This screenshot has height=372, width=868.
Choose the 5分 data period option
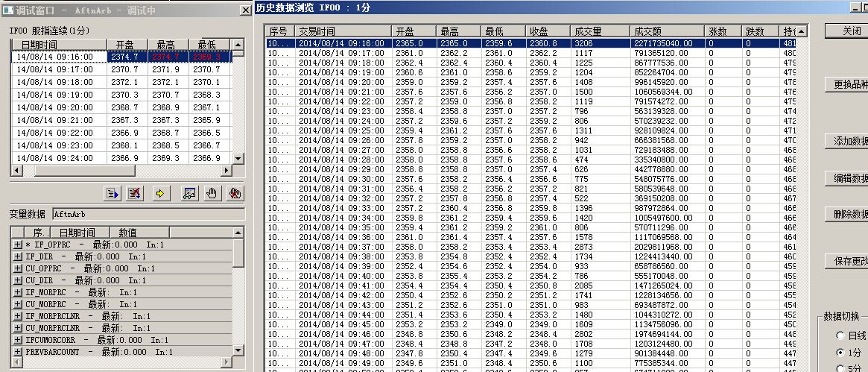841,368
